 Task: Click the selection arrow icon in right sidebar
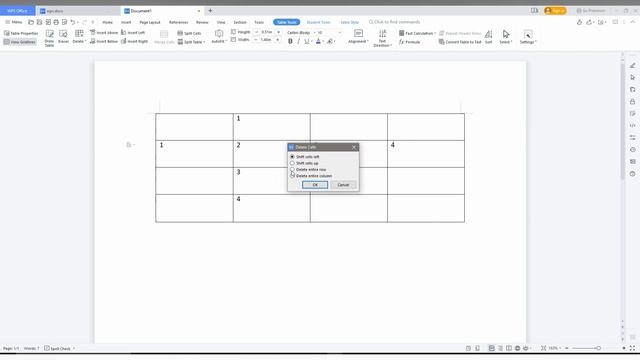point(633,77)
